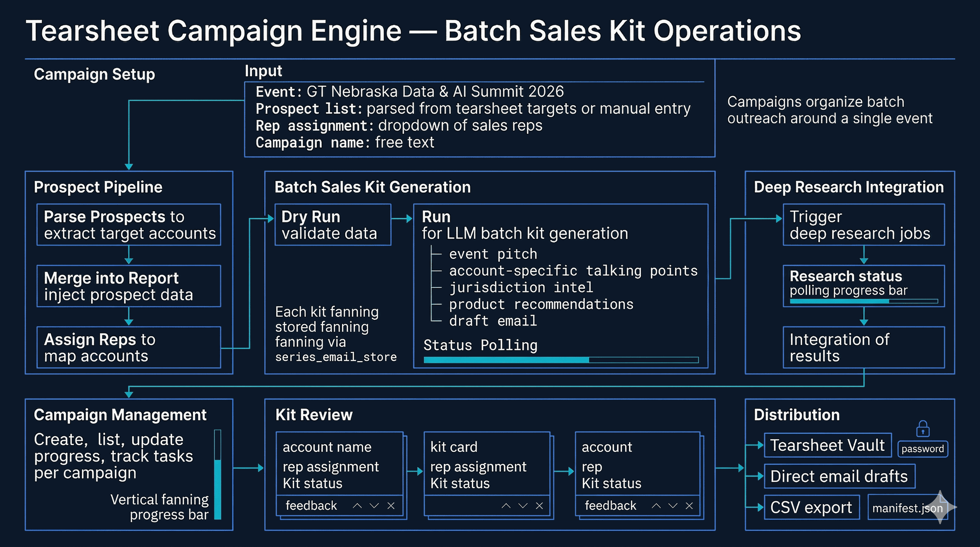The height and width of the screenshot is (547, 980).
Task: Click the manifest.json tag
Action: 907,508
